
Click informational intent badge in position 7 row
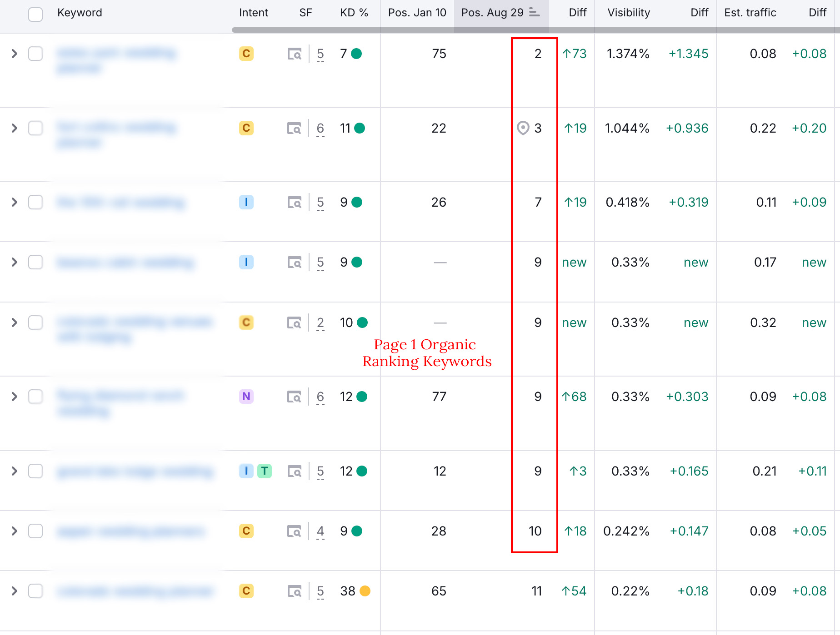246,202
